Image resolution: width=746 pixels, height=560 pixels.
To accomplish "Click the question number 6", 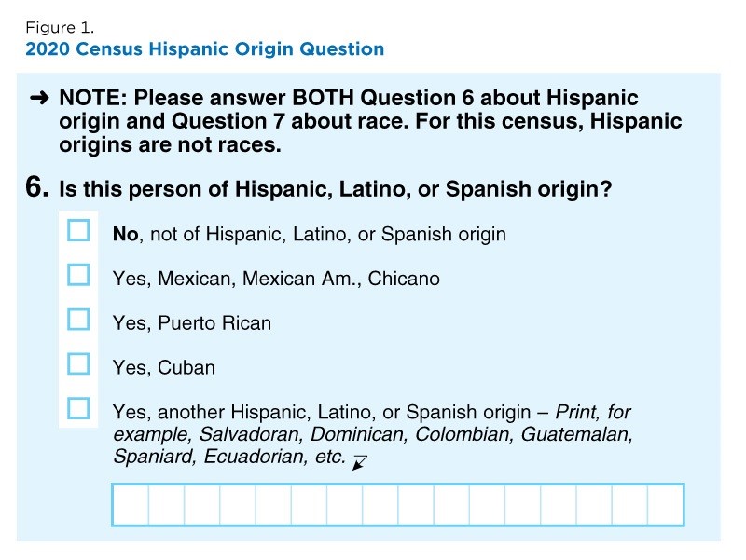I will tap(36, 186).
